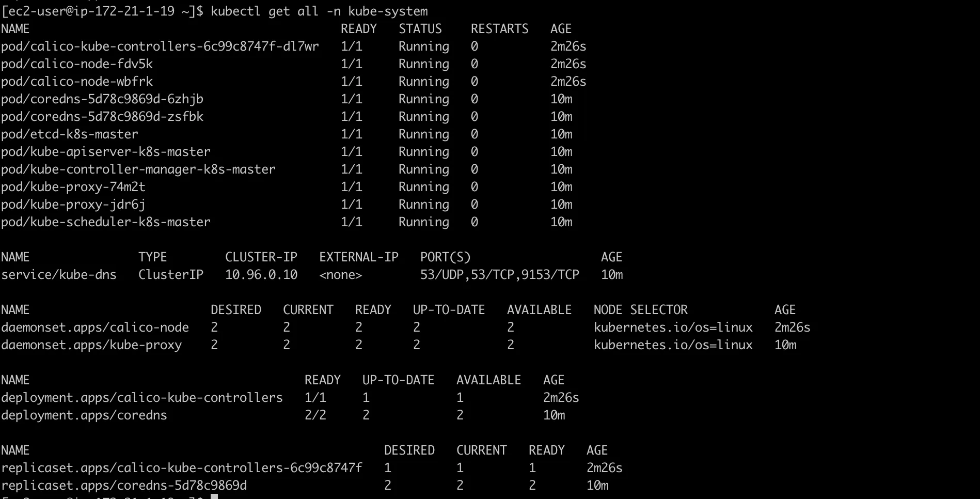This screenshot has height=499, width=980.
Task: Click ports 53/UDP,53/TCP,9153/TCP
Action: 500,275
